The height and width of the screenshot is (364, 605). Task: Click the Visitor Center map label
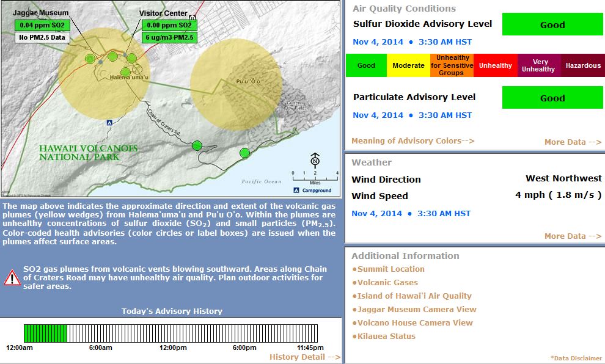pyautogui.click(x=163, y=13)
